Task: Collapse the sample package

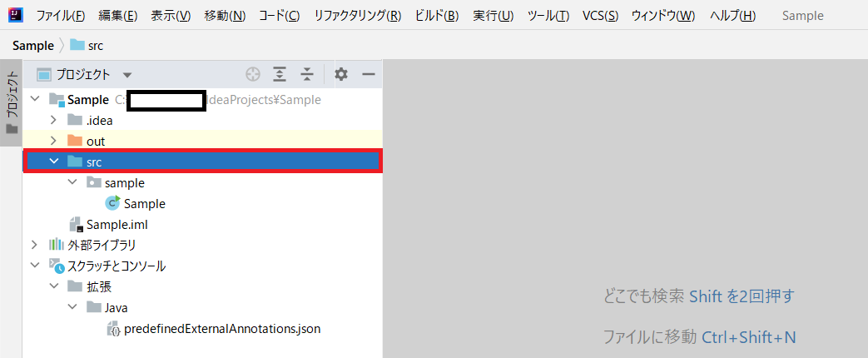Action: [x=72, y=182]
